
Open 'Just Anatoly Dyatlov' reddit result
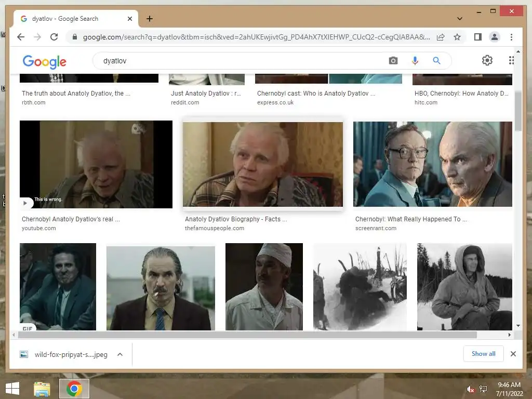tap(206, 94)
